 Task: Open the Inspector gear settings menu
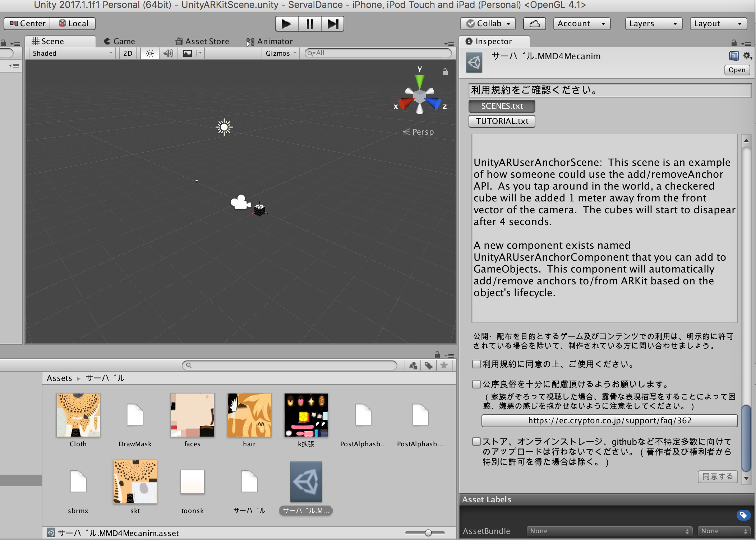tap(747, 56)
